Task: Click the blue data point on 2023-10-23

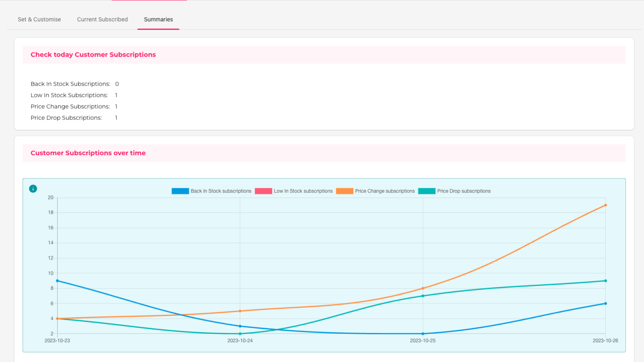Action: (x=58, y=281)
